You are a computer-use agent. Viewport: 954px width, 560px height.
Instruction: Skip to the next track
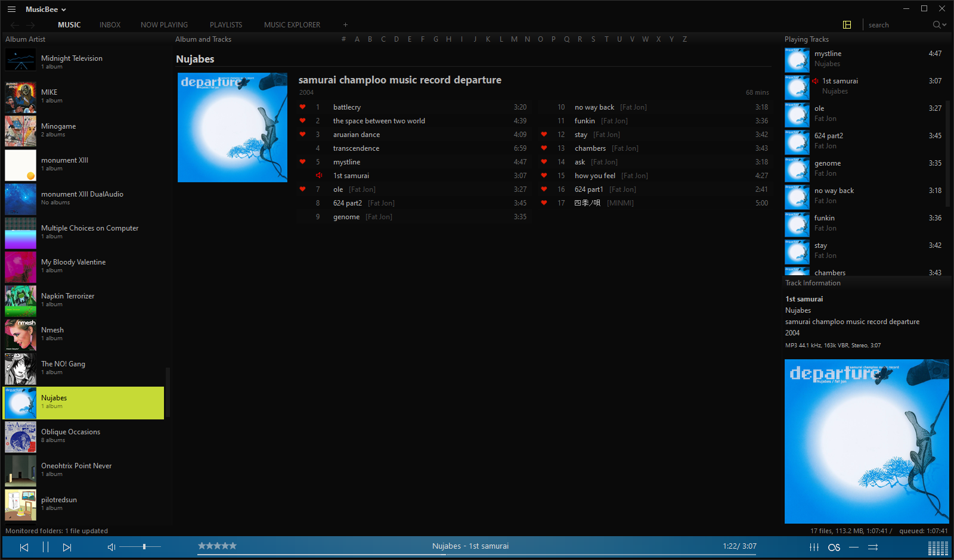67,547
